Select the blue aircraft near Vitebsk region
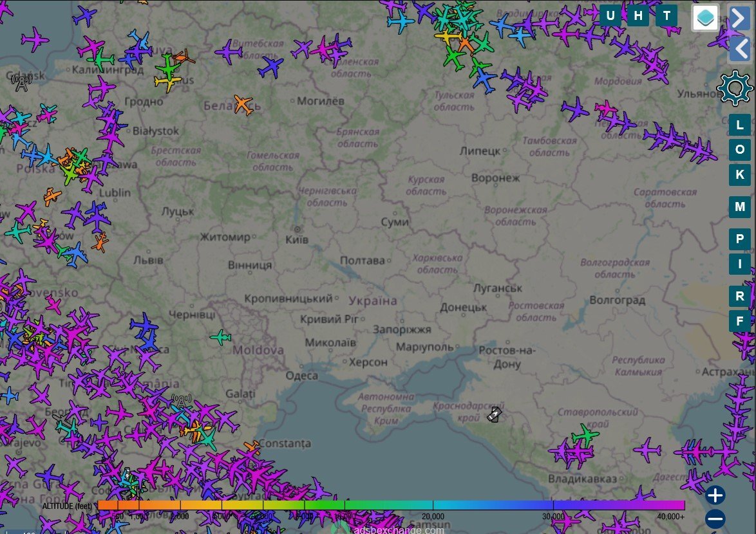 pos(270,66)
